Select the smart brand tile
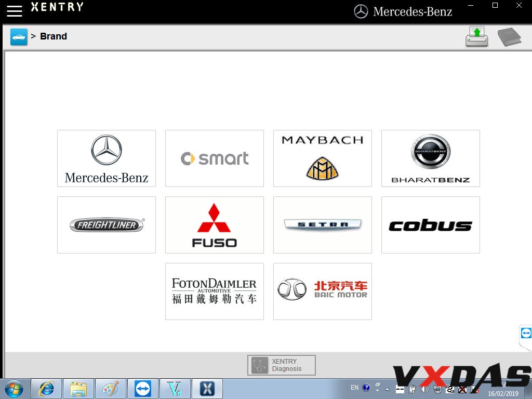 (215, 158)
